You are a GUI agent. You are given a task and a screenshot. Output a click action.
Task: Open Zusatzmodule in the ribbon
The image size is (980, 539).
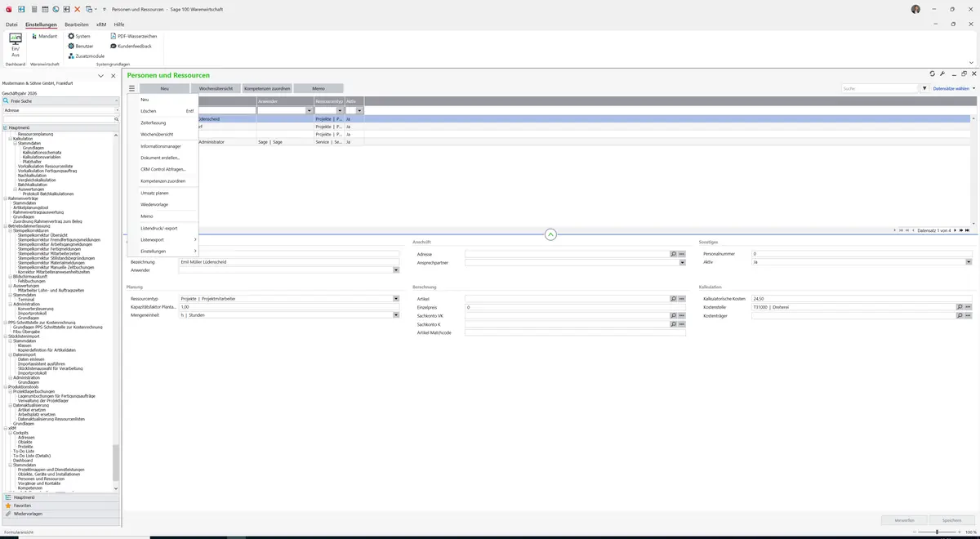point(87,56)
